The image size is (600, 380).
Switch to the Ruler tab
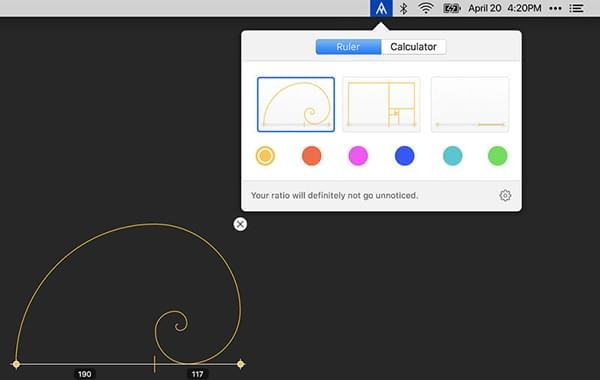(348, 47)
